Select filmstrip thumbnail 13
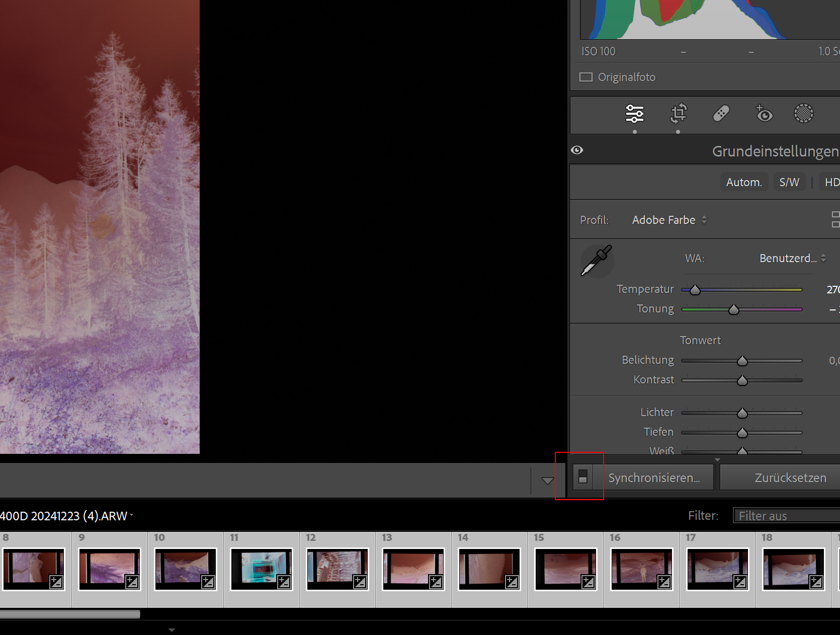This screenshot has height=635, width=840. (x=413, y=569)
